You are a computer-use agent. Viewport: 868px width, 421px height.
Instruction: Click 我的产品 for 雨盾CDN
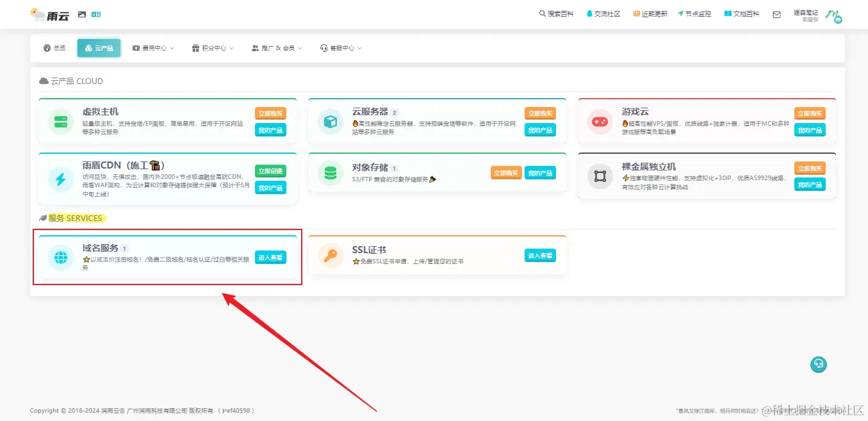(270, 188)
